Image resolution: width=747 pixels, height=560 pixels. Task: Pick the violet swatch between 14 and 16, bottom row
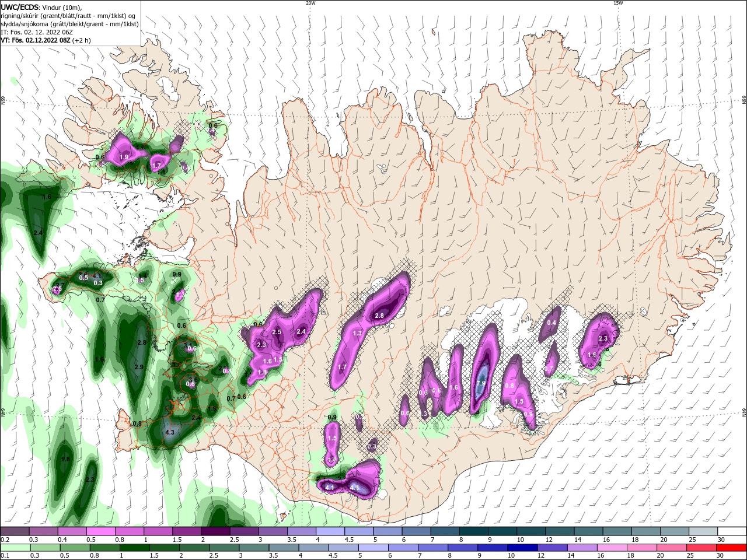(x=582, y=548)
